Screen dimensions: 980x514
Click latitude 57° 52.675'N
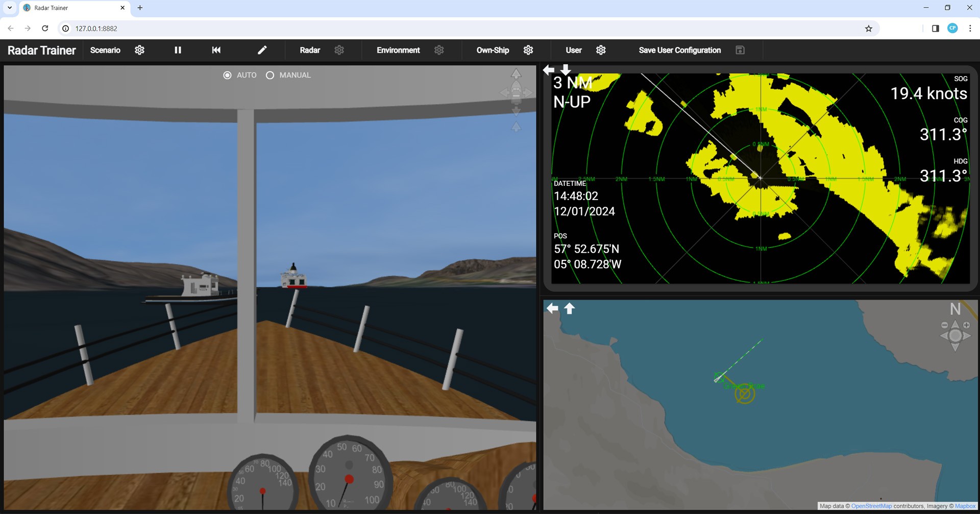coord(586,249)
